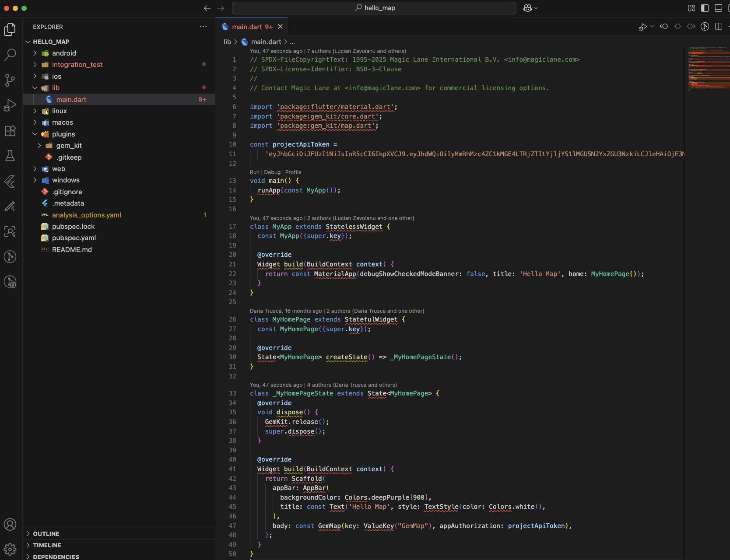Collapse the plugins folder

35,134
